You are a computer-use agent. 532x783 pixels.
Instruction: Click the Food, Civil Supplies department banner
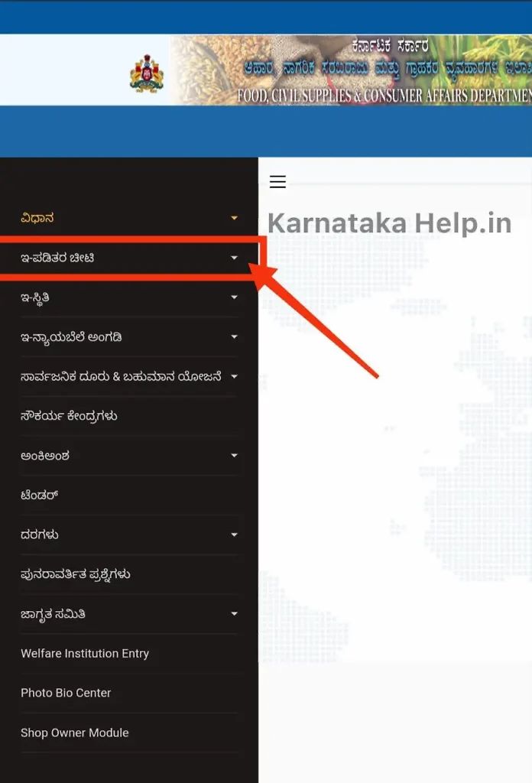(x=352, y=70)
